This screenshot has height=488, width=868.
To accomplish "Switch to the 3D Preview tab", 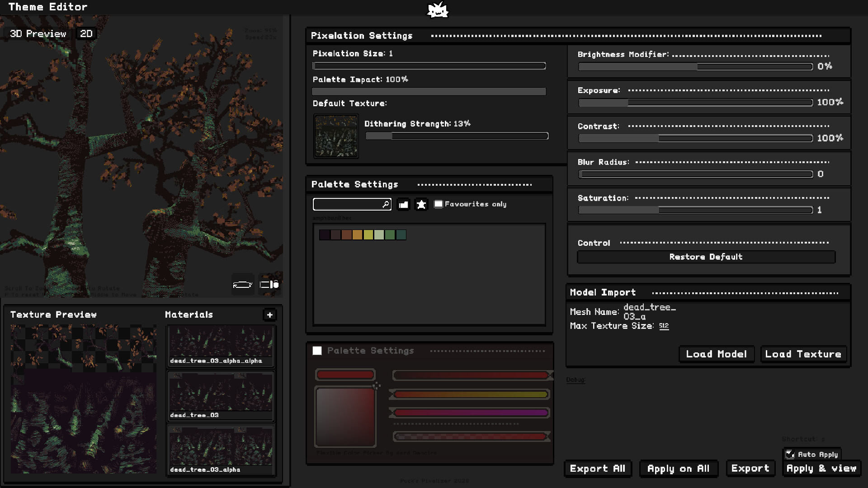I will tap(38, 34).
